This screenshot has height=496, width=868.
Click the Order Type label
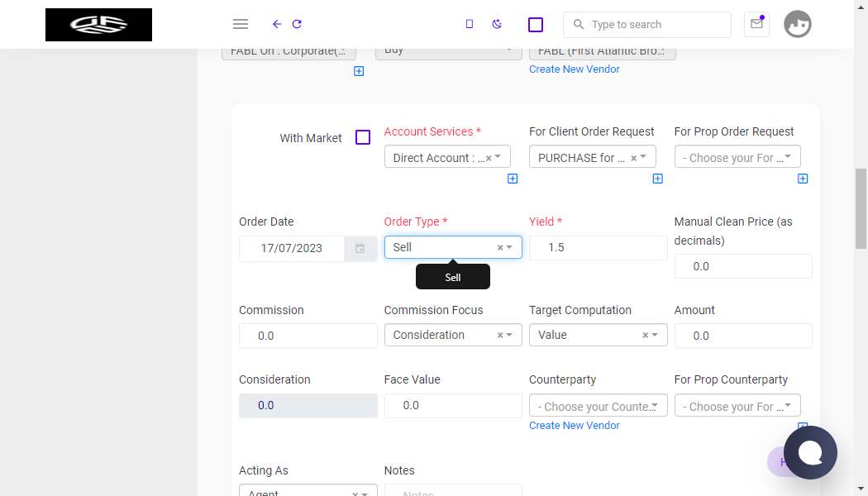pos(416,222)
